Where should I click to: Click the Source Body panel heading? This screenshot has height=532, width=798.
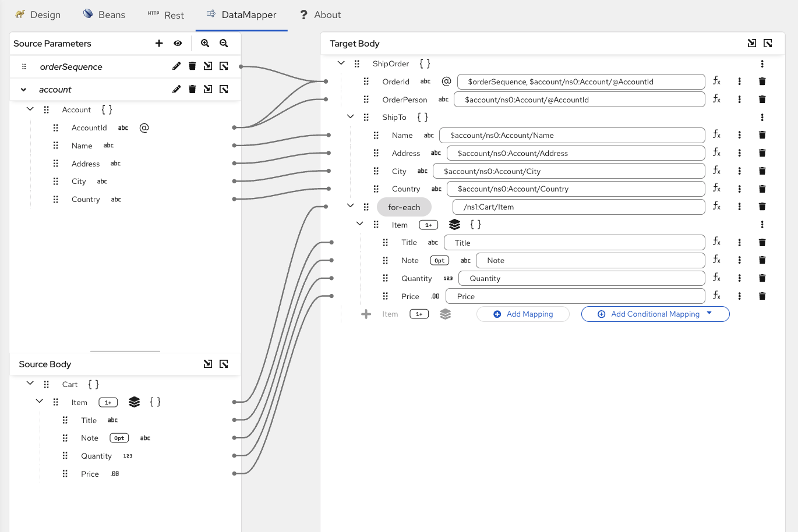45,364
